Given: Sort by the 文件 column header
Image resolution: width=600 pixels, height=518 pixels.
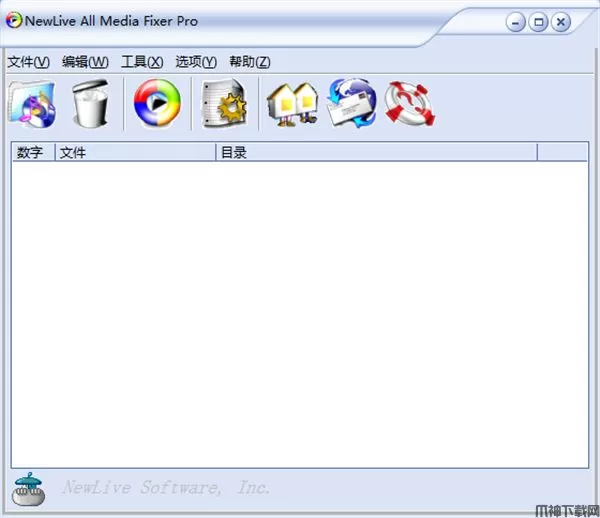Looking at the screenshot, I should tap(136, 152).
